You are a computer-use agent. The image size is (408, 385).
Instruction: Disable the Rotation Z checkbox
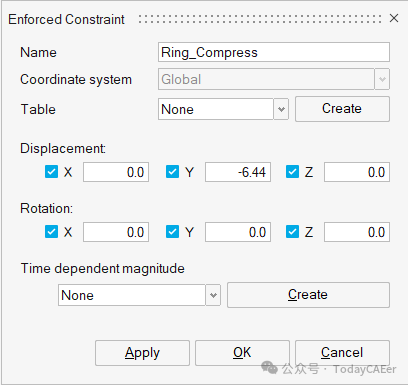click(x=292, y=232)
